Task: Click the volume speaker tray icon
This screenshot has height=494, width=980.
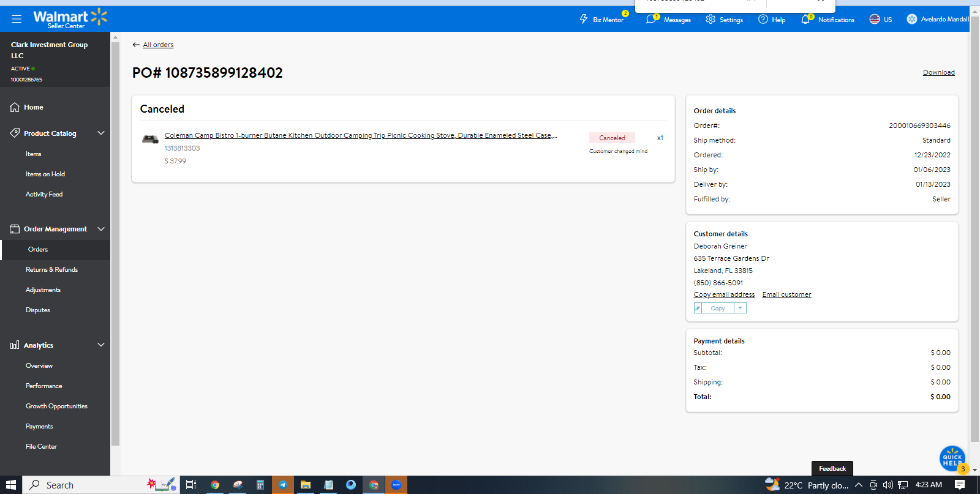Action: click(x=888, y=485)
